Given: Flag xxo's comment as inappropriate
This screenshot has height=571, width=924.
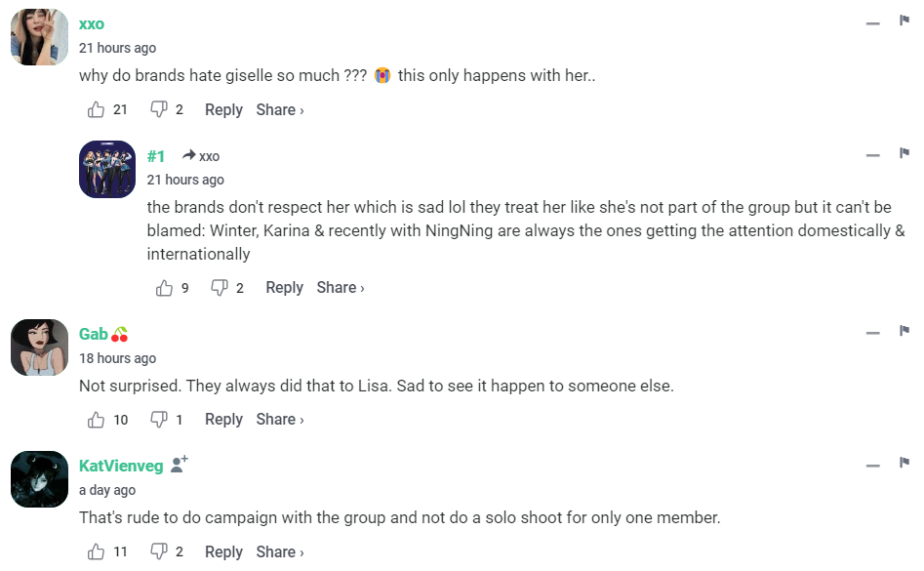Looking at the screenshot, I should (x=904, y=20).
